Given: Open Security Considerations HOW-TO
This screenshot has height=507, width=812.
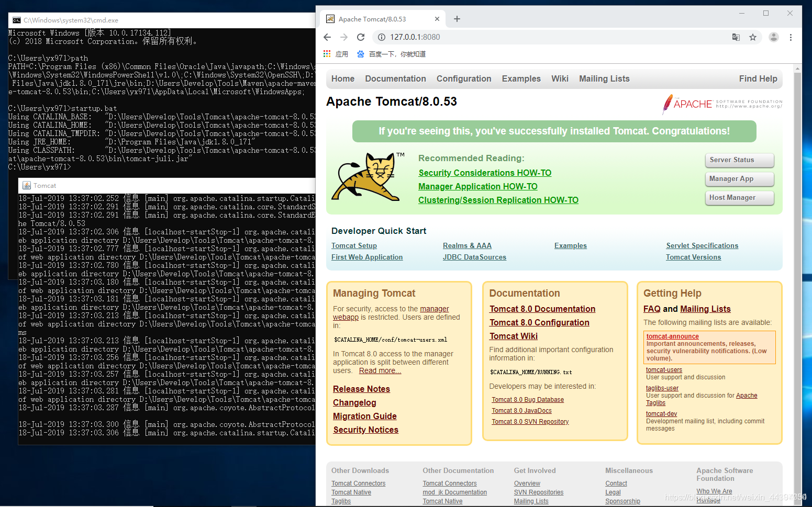Looking at the screenshot, I should coord(485,173).
